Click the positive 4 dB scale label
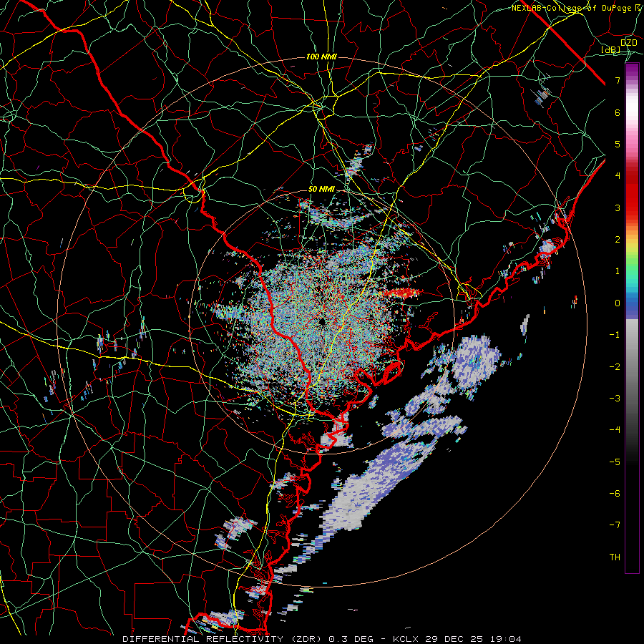 tap(618, 176)
